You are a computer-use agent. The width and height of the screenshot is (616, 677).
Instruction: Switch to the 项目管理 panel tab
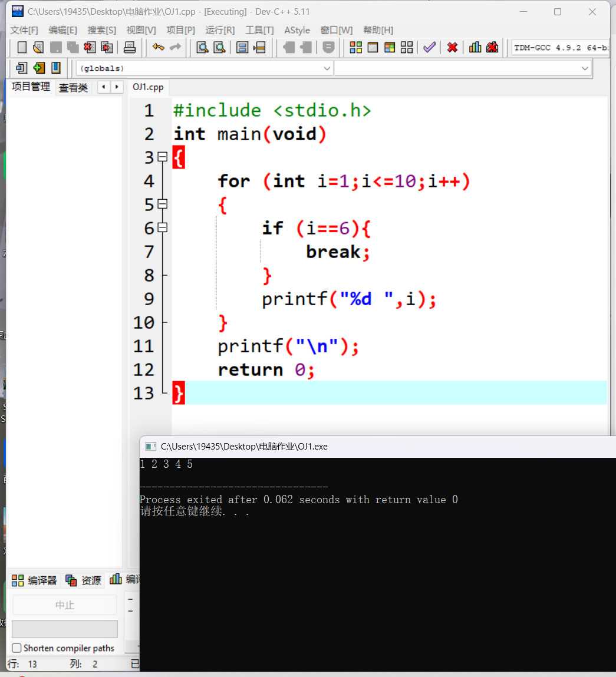coord(31,87)
